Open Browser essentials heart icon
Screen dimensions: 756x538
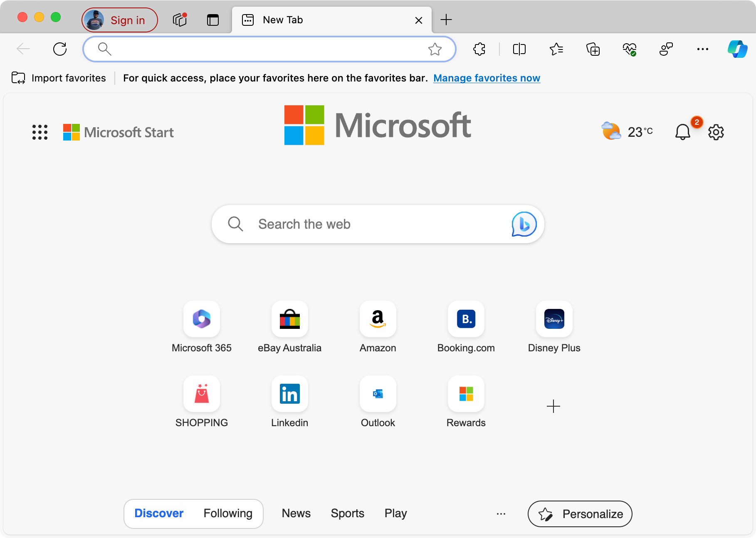[629, 49]
